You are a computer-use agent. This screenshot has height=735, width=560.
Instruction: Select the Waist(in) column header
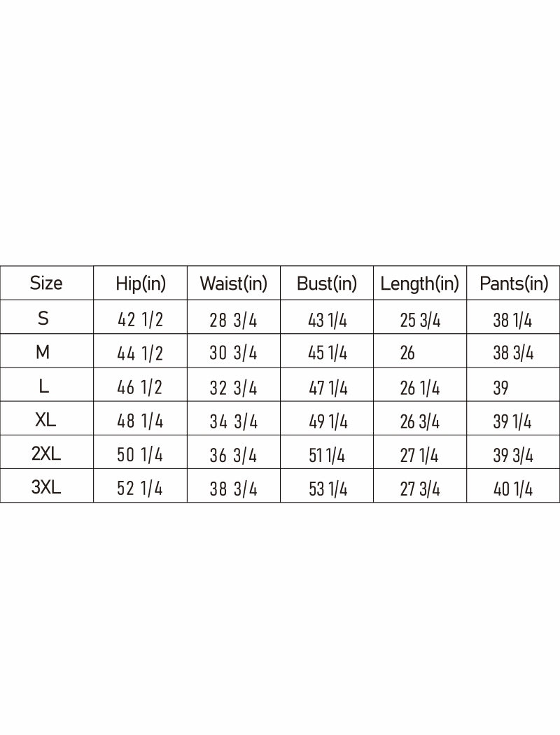coord(234,283)
